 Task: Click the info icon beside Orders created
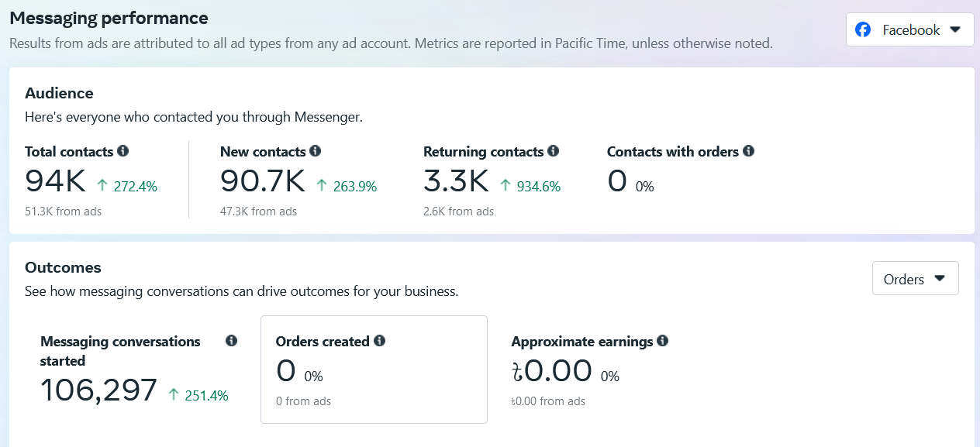(379, 341)
